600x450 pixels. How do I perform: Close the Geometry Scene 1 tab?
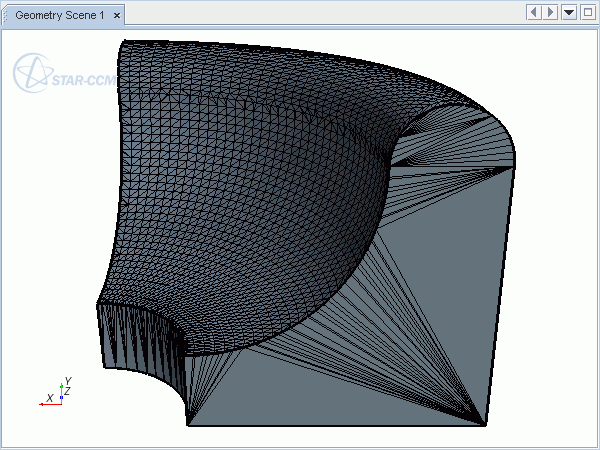(117, 15)
